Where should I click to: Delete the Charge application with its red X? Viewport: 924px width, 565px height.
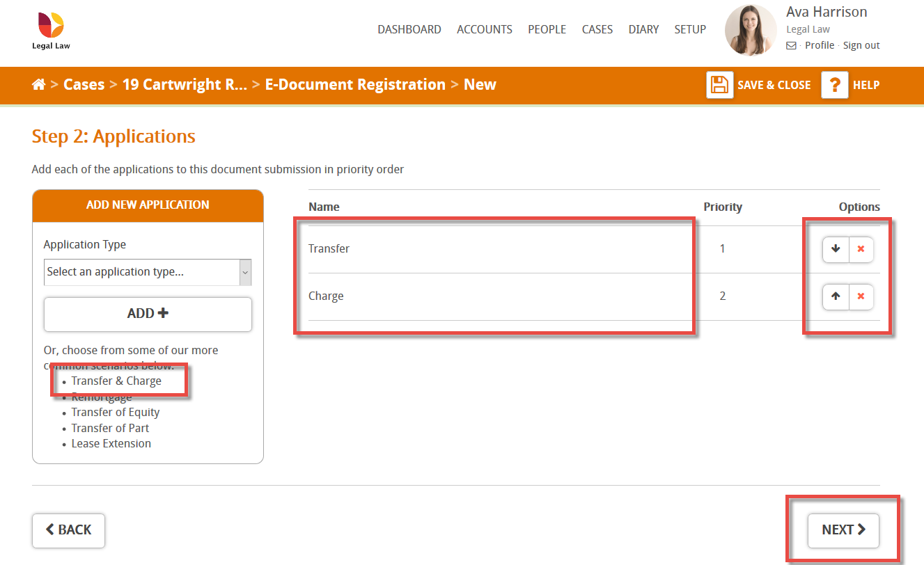point(861,296)
